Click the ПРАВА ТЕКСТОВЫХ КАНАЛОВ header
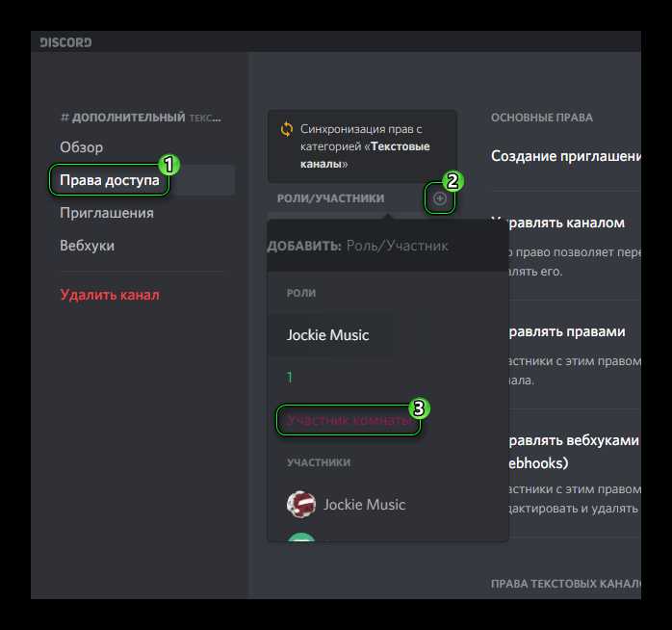Image resolution: width=672 pixels, height=630 pixels. tap(566, 584)
